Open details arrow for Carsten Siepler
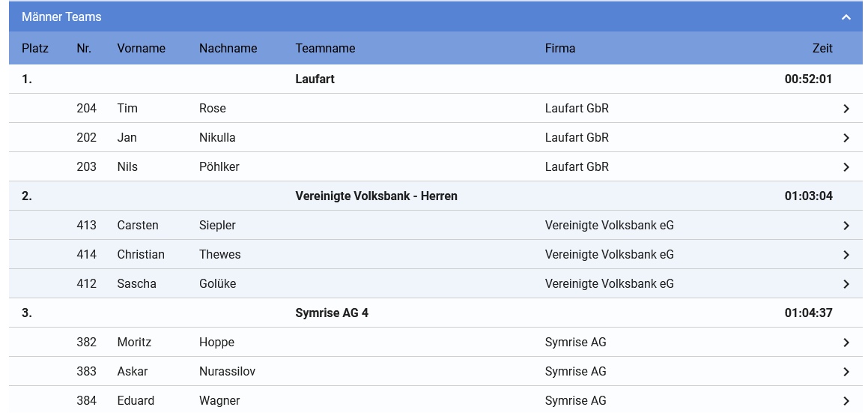 point(846,226)
